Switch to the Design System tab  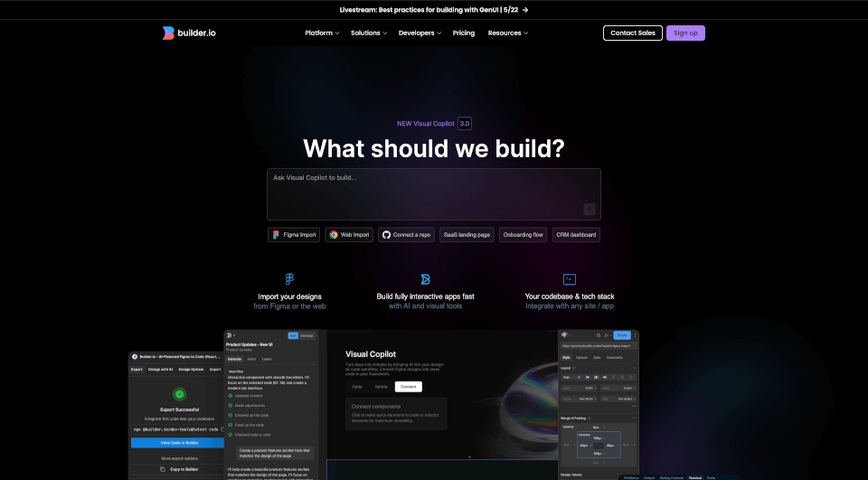point(191,370)
